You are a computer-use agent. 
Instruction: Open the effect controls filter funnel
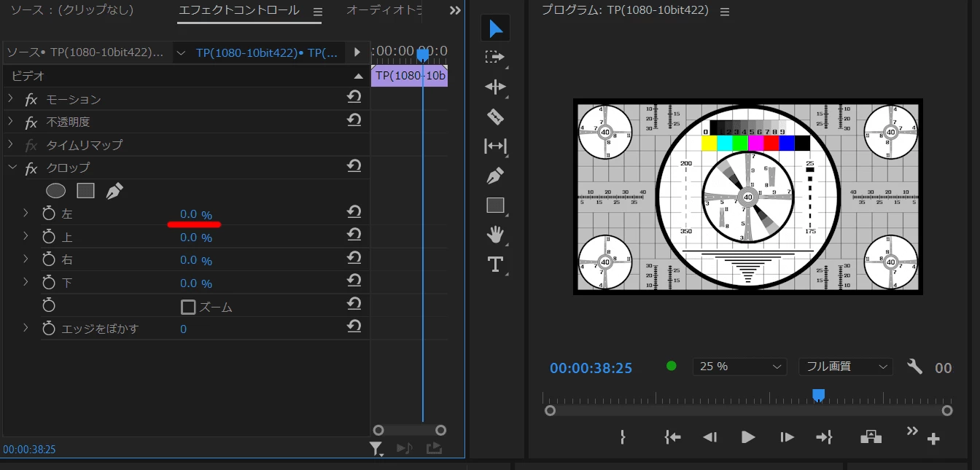point(376,449)
